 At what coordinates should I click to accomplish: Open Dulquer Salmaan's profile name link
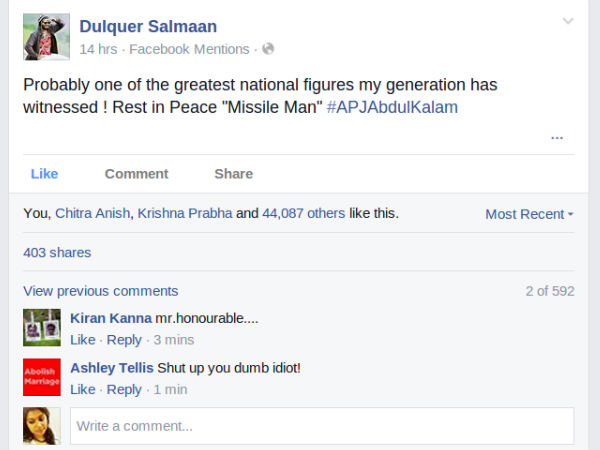click(148, 26)
